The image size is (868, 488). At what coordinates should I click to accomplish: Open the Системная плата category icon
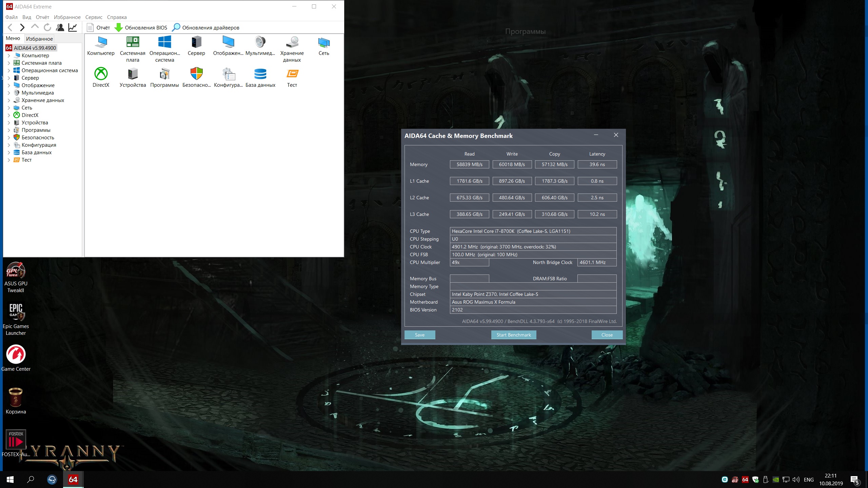click(133, 42)
